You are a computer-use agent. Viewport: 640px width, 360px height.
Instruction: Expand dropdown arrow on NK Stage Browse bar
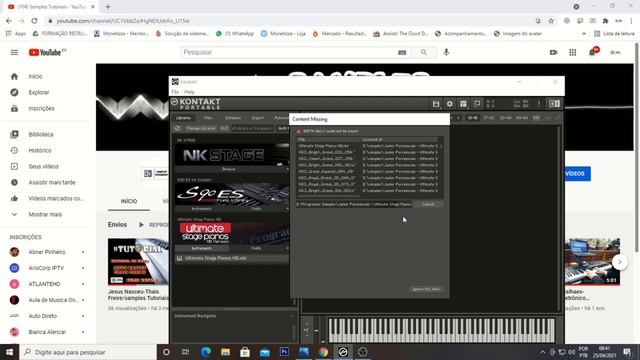pyautogui.click(x=287, y=169)
